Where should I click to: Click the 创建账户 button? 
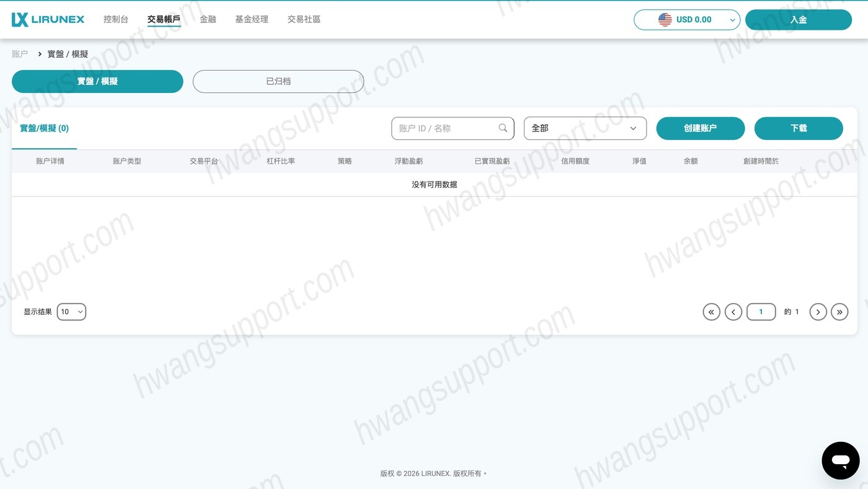click(701, 128)
